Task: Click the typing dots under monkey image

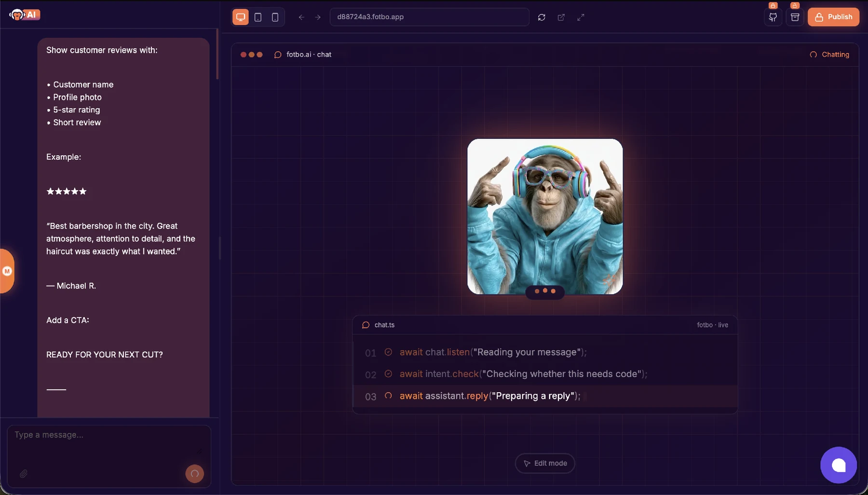Action: [545, 291]
